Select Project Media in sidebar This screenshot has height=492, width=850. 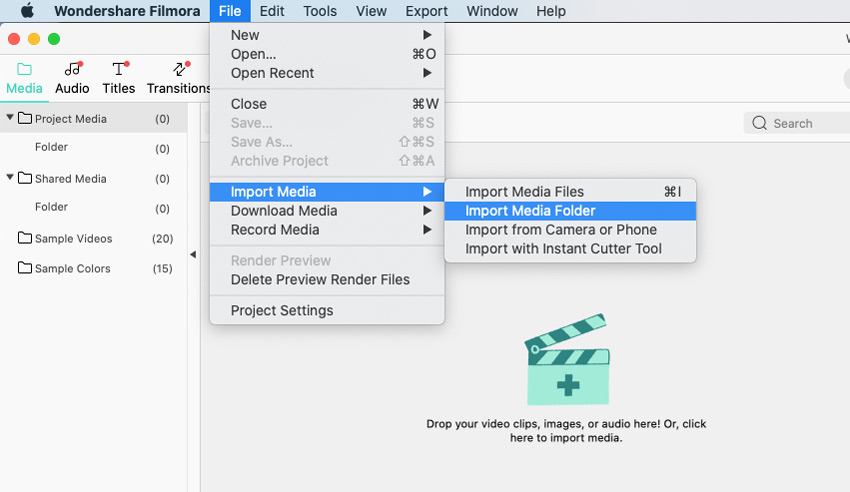[x=94, y=119]
